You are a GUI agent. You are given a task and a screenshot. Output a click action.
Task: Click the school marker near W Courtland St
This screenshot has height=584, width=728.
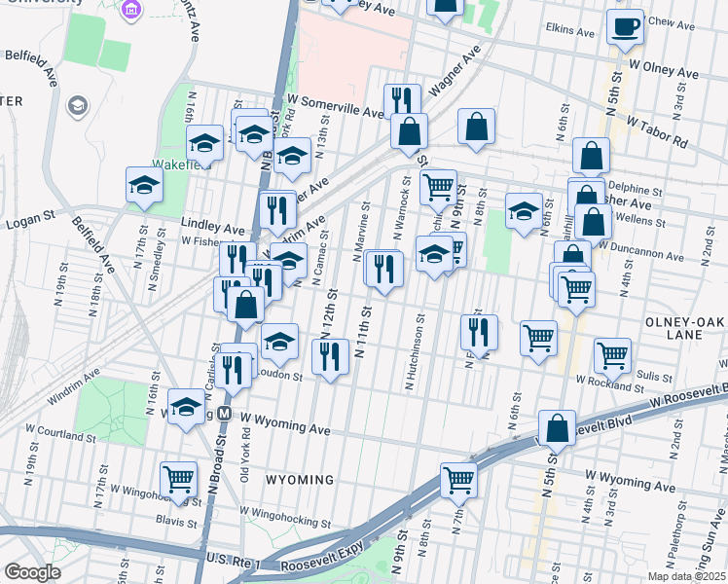pos(185,408)
